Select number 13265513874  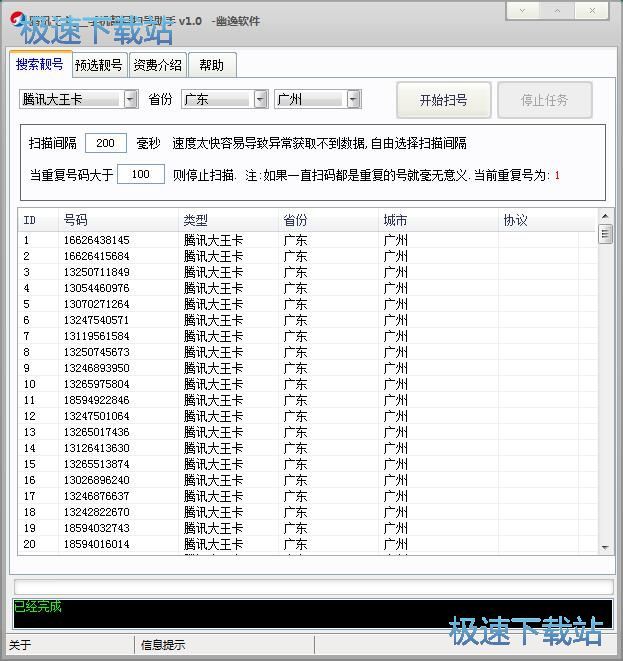click(x=97, y=464)
